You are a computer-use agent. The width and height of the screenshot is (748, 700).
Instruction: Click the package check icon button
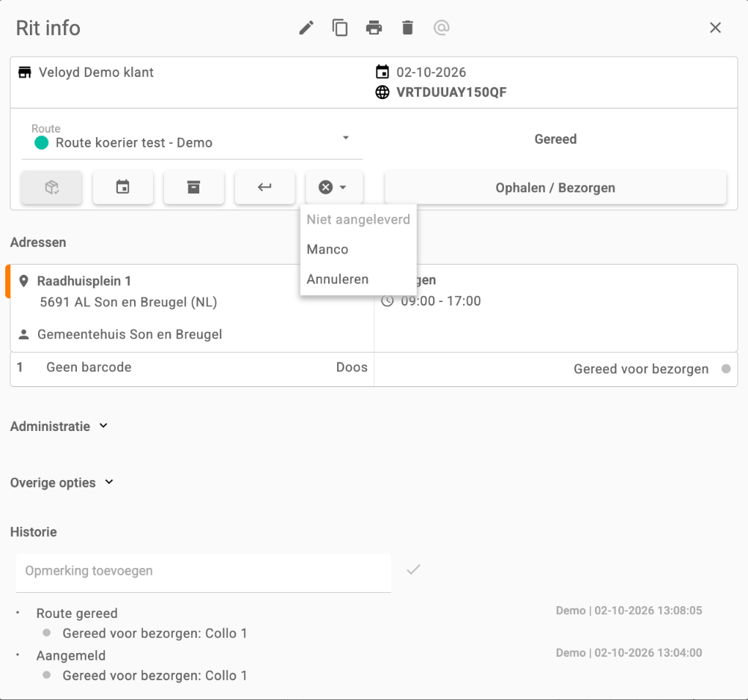pos(51,188)
